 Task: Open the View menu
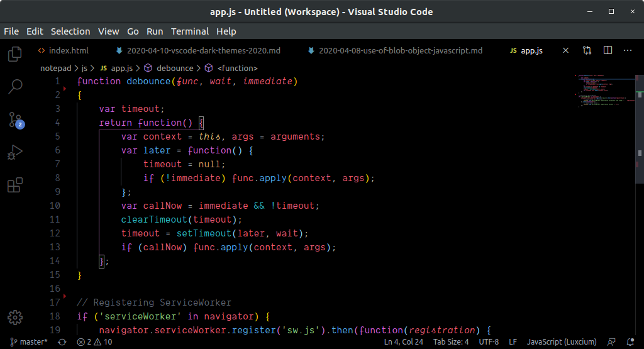coord(108,31)
